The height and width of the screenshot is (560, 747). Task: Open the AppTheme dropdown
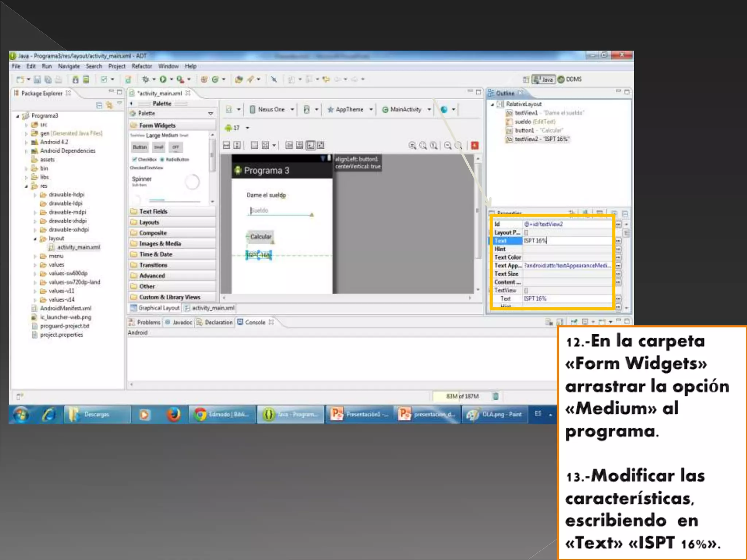350,109
